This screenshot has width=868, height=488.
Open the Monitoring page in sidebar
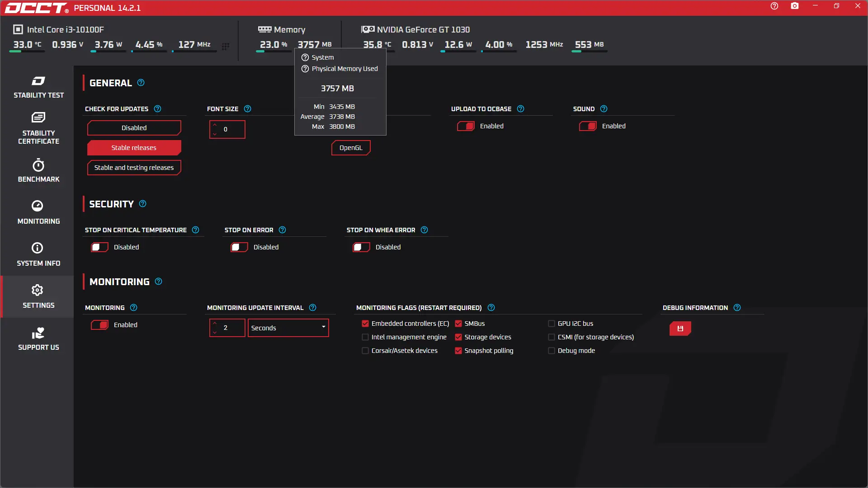pyautogui.click(x=38, y=212)
